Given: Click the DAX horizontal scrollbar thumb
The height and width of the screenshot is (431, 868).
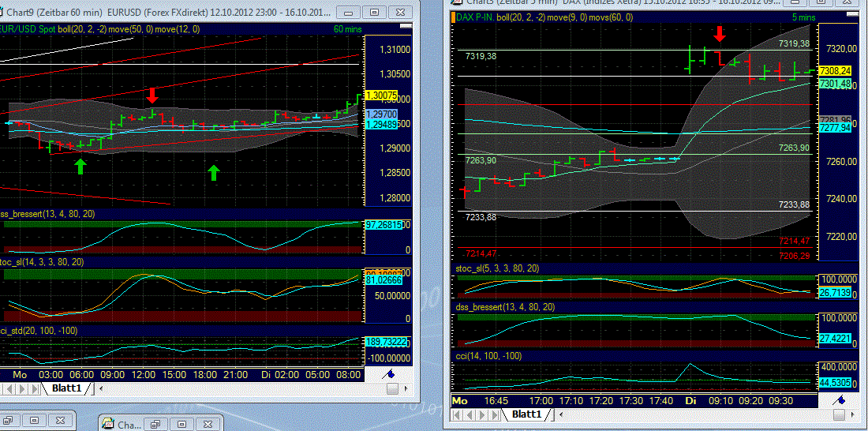Looking at the screenshot, I should [x=840, y=414].
